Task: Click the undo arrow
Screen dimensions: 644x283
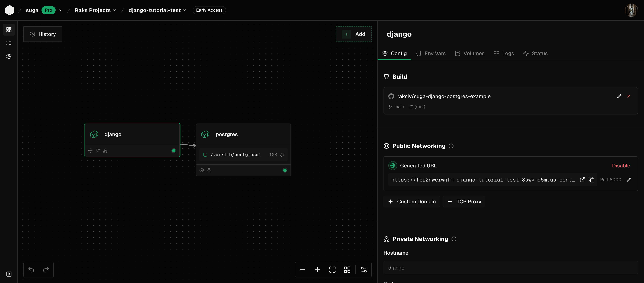Action: pos(31,269)
